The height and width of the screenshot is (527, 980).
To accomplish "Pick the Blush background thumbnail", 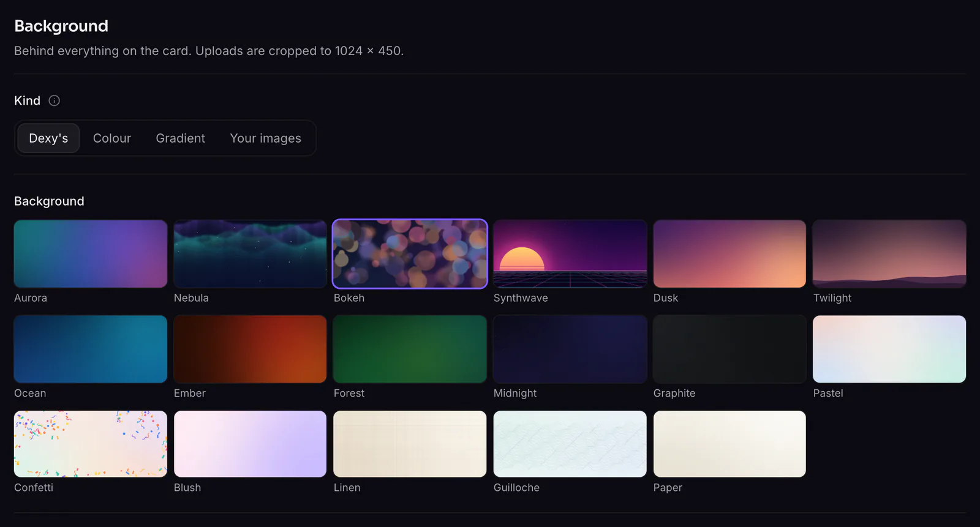I will pyautogui.click(x=250, y=444).
